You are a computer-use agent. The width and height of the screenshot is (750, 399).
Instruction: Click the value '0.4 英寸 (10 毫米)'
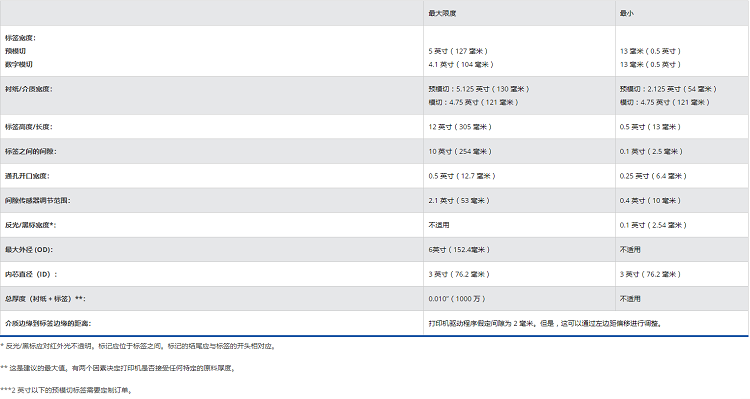coord(651,201)
